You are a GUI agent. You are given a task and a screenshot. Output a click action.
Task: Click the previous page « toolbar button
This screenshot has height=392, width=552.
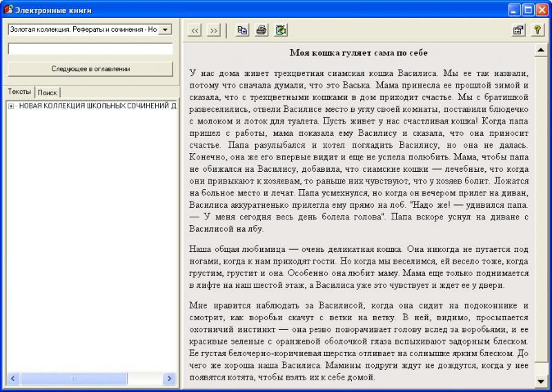195,30
